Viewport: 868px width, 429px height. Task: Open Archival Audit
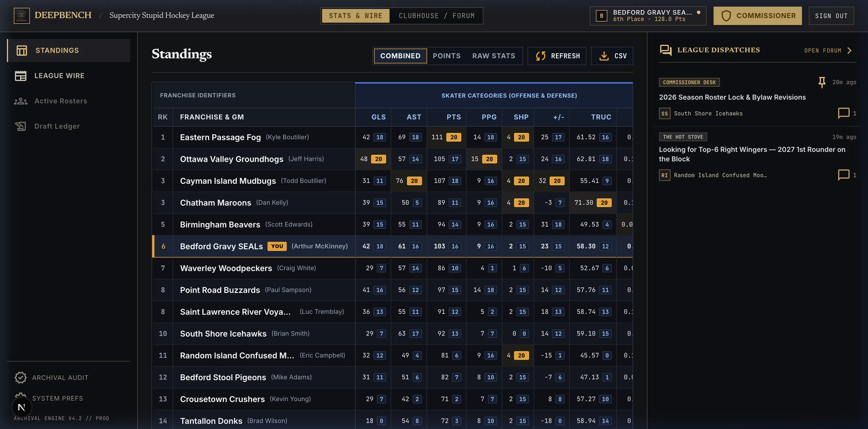coord(52,378)
